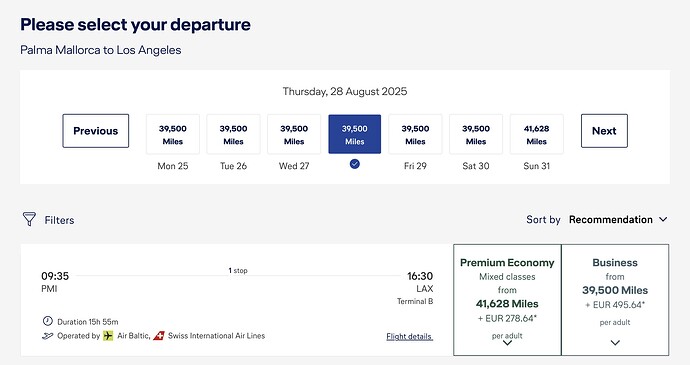Viewport: 690px width, 365px height.
Task: Choose the Fri 29 date tab
Action: tap(415, 134)
